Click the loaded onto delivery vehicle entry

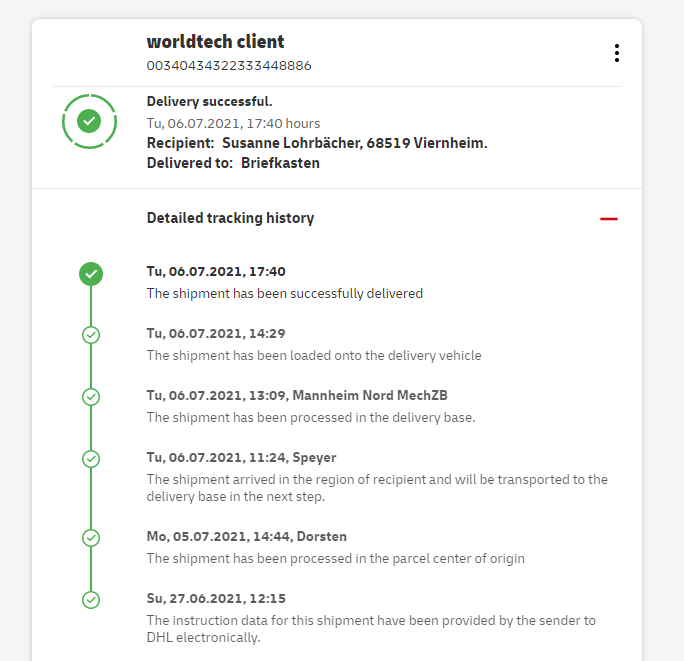314,356
